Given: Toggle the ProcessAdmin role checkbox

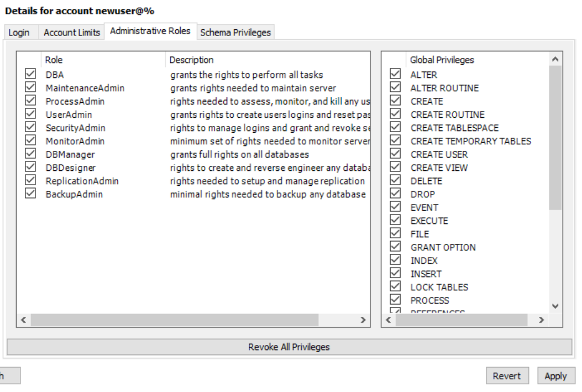Looking at the screenshot, I should [x=30, y=101].
